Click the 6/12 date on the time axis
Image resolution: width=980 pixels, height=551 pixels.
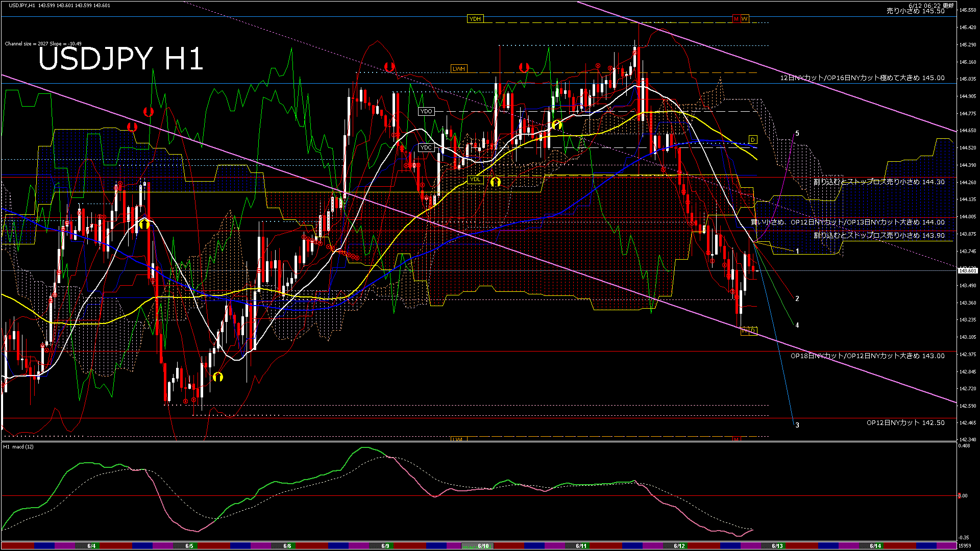[x=679, y=546]
